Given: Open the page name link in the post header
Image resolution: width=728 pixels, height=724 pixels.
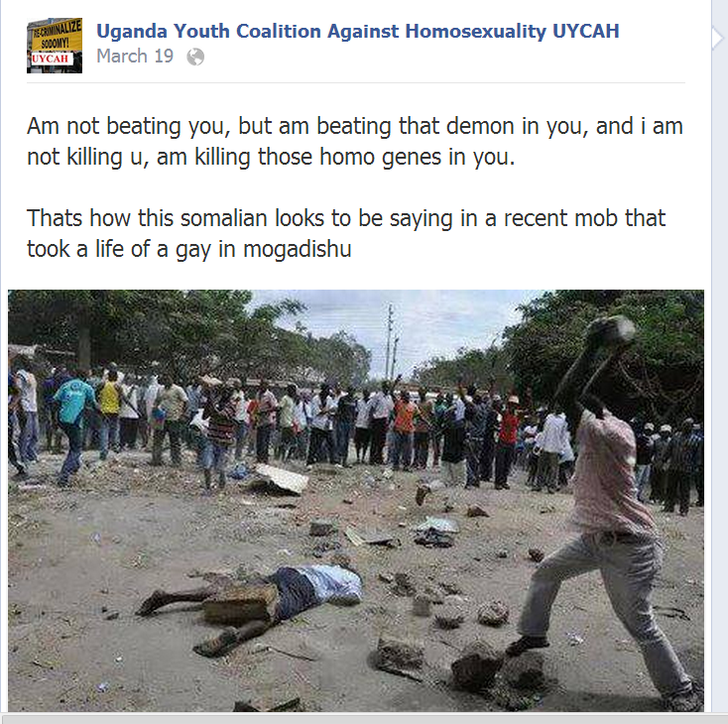Looking at the screenshot, I should (x=357, y=31).
